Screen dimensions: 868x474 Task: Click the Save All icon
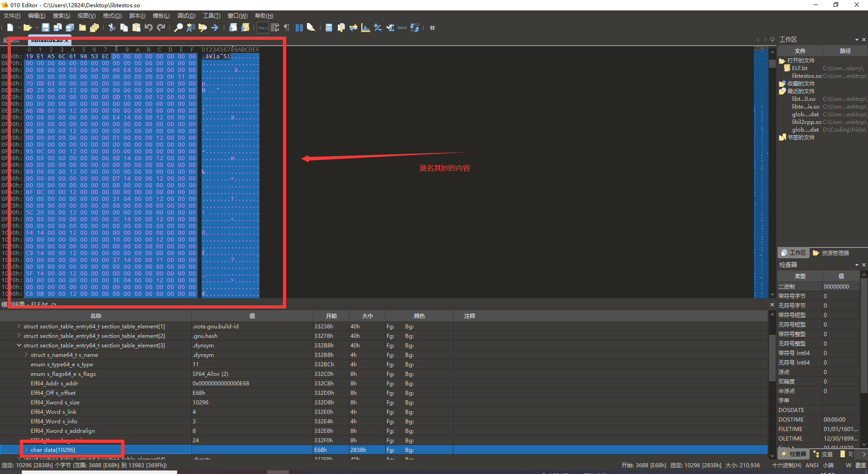[x=70, y=28]
